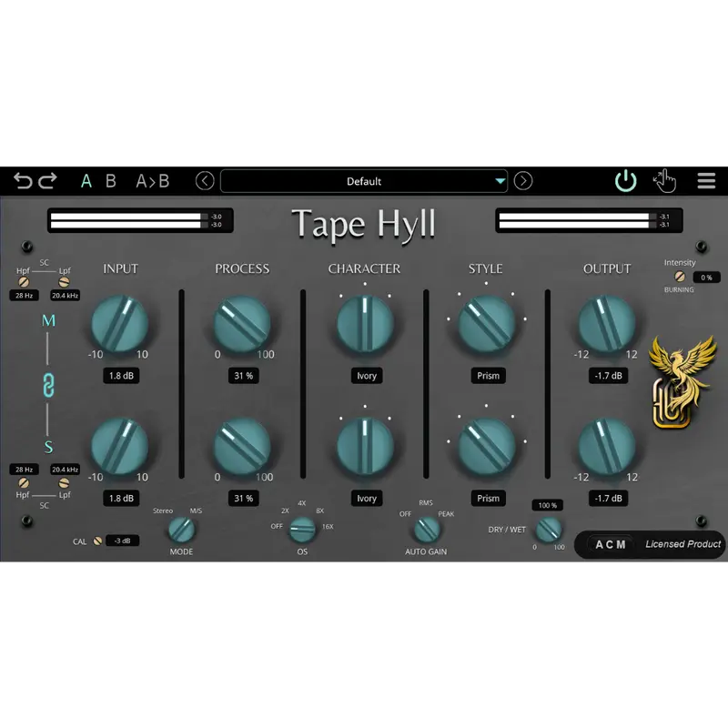Toggle the M/S channel link icon
Image resolution: width=728 pixels, height=728 pixels.
point(49,384)
